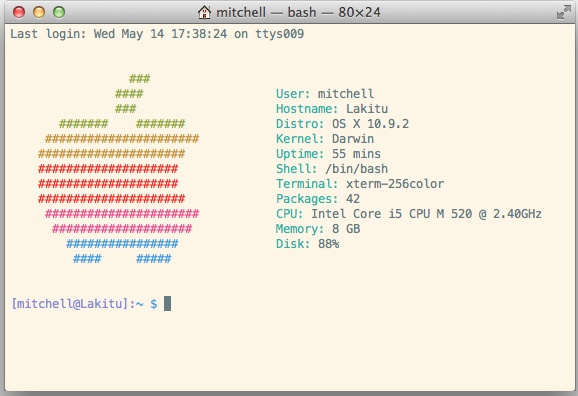Click the 'Hostname: Lakitu' line
Screen dimensions: 578x396
click(x=332, y=109)
